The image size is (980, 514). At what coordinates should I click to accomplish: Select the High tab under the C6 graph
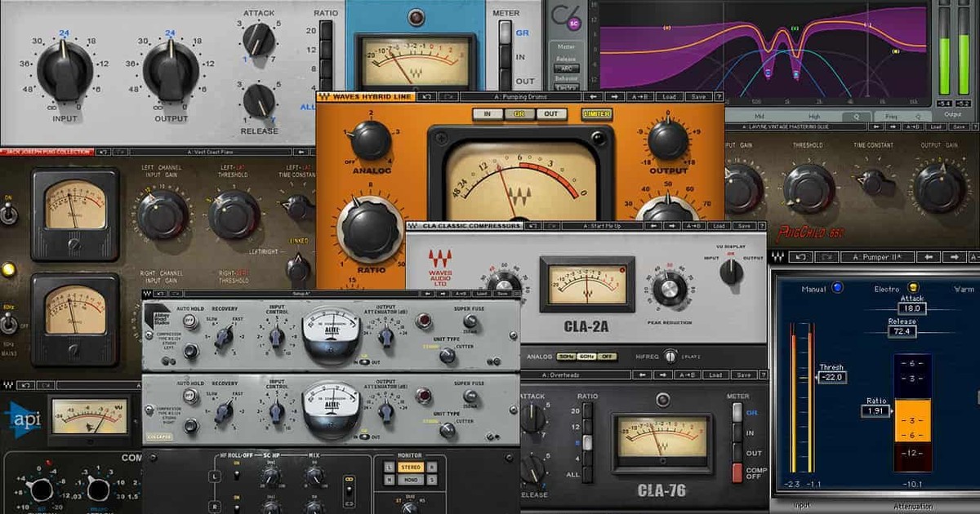tap(813, 117)
